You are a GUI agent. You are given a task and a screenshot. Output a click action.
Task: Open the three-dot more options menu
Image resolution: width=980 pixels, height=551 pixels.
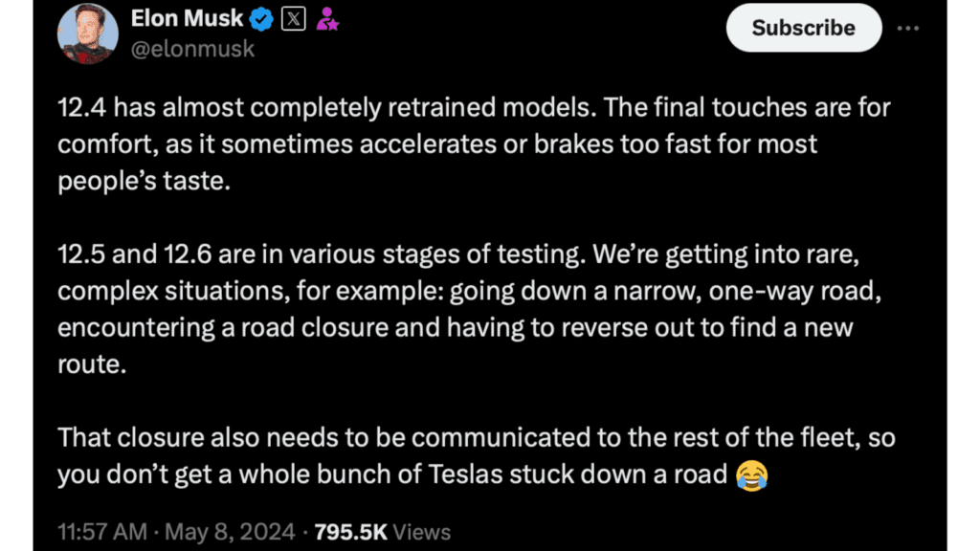click(907, 28)
